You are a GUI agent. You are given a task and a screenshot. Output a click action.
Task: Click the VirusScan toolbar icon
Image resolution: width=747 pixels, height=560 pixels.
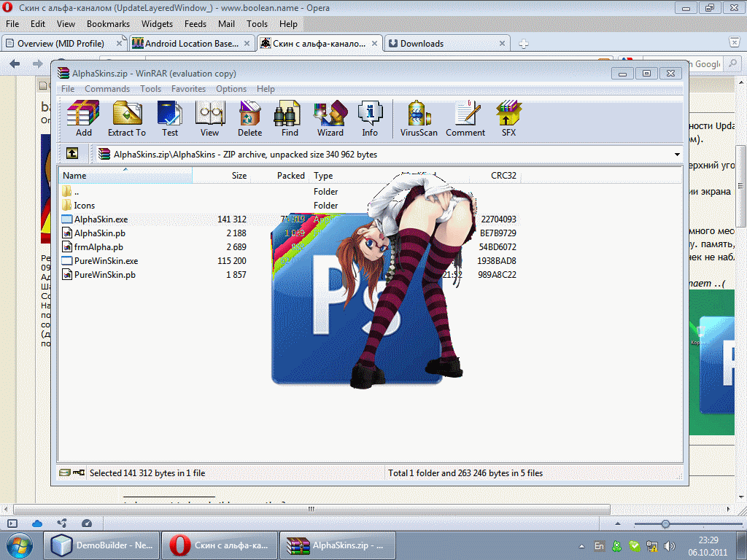pos(419,119)
